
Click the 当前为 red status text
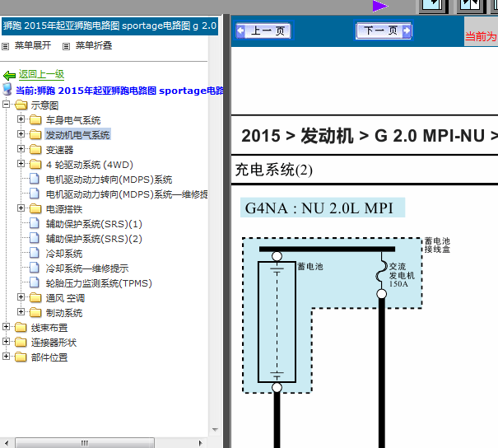pyautogui.click(x=482, y=36)
